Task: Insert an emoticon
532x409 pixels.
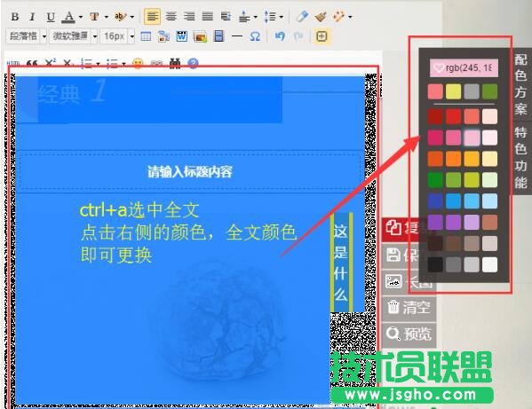Action: [x=138, y=63]
